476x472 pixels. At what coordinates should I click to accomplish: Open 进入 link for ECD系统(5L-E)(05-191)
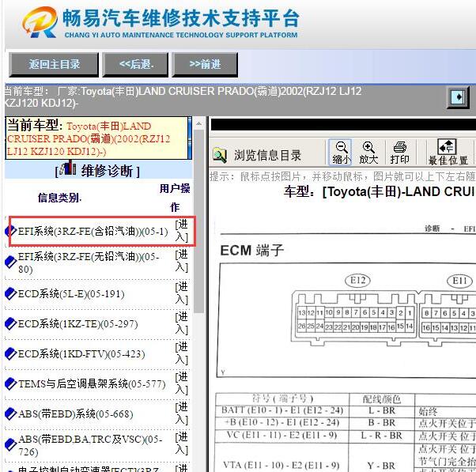[x=182, y=293]
